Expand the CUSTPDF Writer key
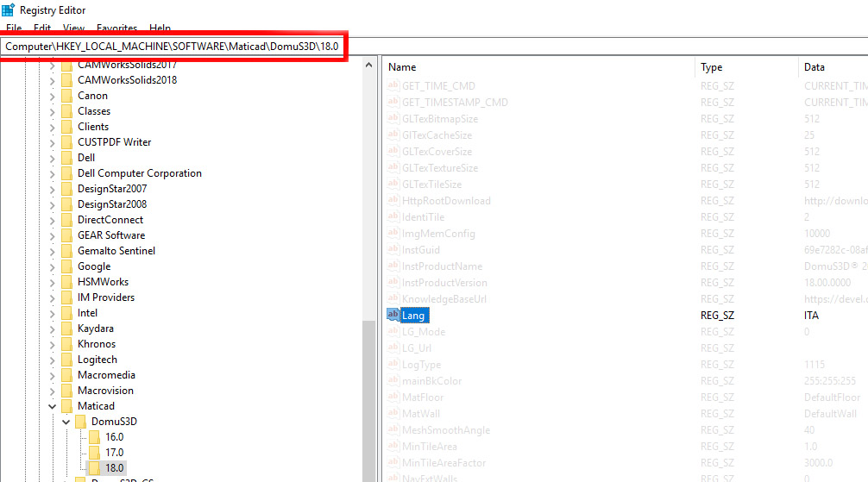Viewport: 868px width, 482px height. coord(52,142)
